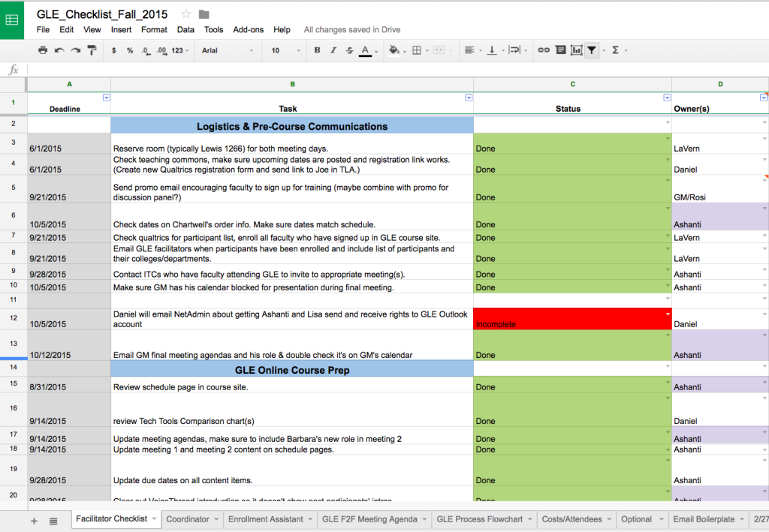The width and height of the screenshot is (769, 532).
Task: Click 'All changes saved in Drive'
Action: click(351, 30)
